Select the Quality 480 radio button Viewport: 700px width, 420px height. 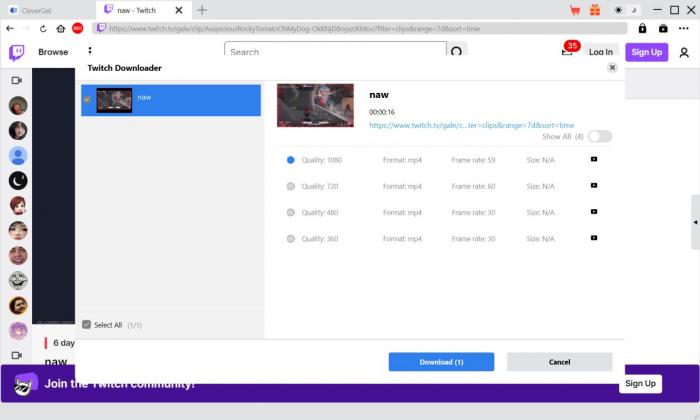click(291, 212)
